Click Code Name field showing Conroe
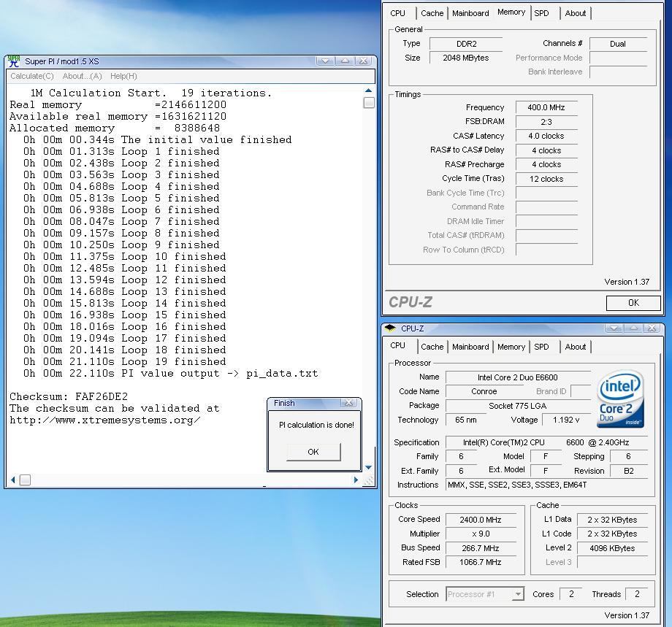672x627 pixels. click(x=484, y=391)
